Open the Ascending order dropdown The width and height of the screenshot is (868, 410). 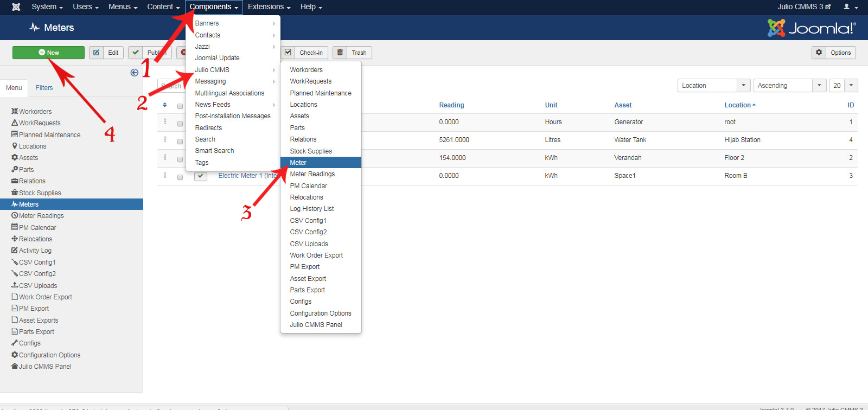coord(790,86)
